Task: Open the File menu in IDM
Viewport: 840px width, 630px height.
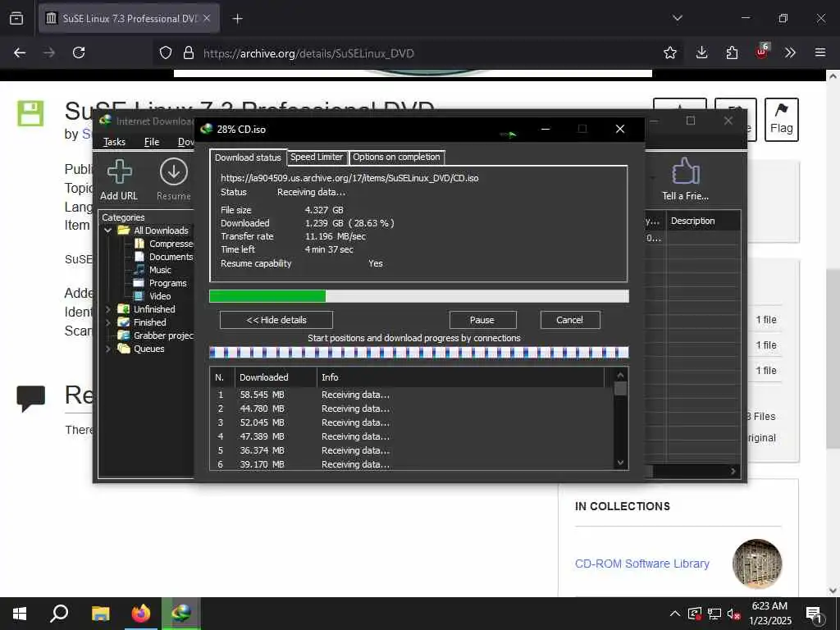Action: (152, 142)
